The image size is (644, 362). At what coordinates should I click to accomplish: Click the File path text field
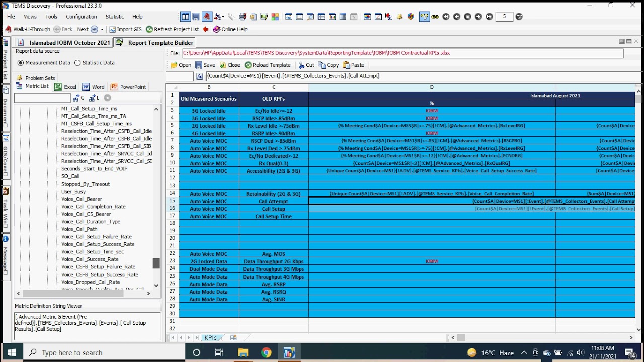click(x=403, y=53)
